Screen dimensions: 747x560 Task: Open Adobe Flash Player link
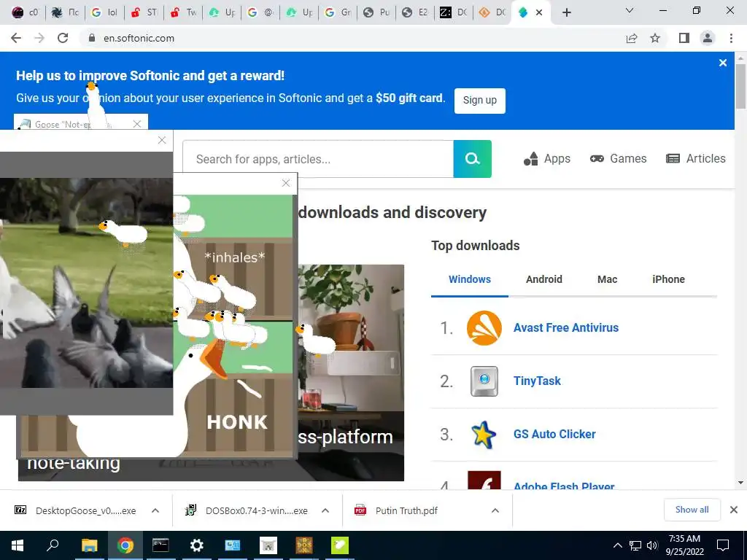(x=564, y=486)
